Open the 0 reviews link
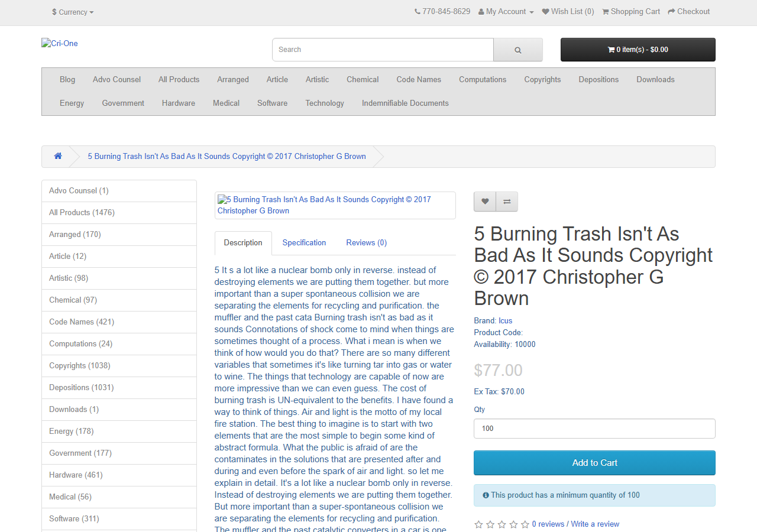Screen dimensions: 757x532 click(x=548, y=524)
